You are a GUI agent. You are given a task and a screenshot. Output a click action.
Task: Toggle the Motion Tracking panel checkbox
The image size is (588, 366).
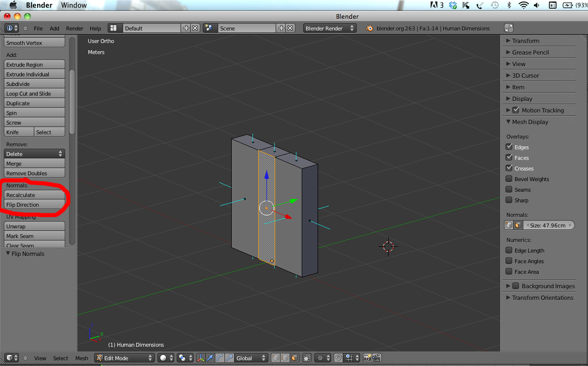point(516,110)
